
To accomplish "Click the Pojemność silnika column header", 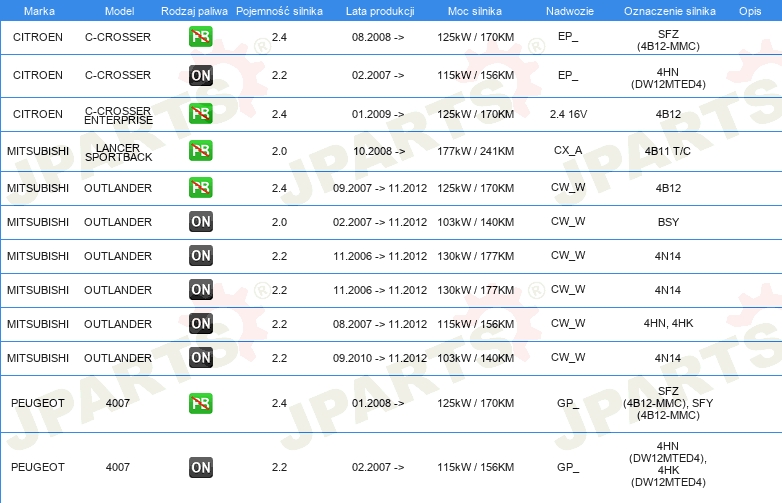I will [279, 11].
